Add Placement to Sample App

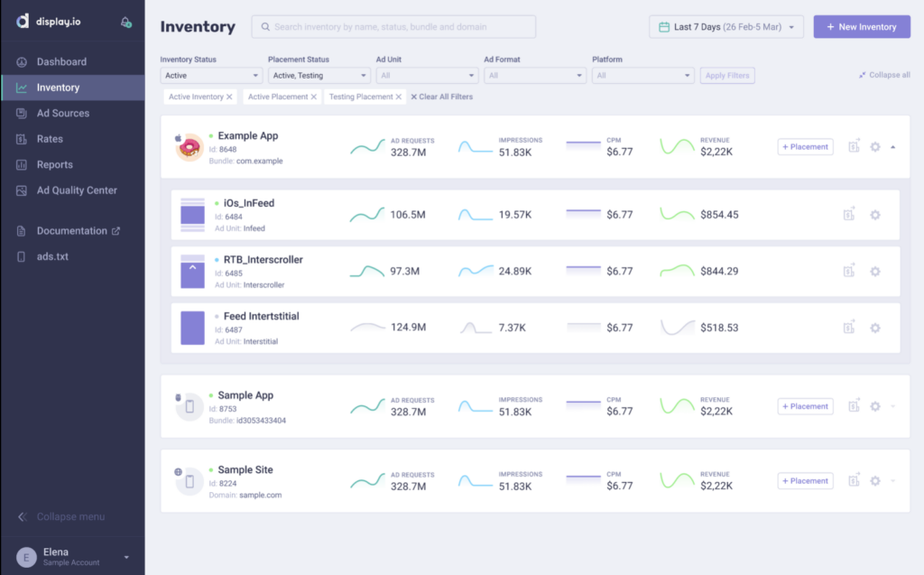(x=805, y=406)
